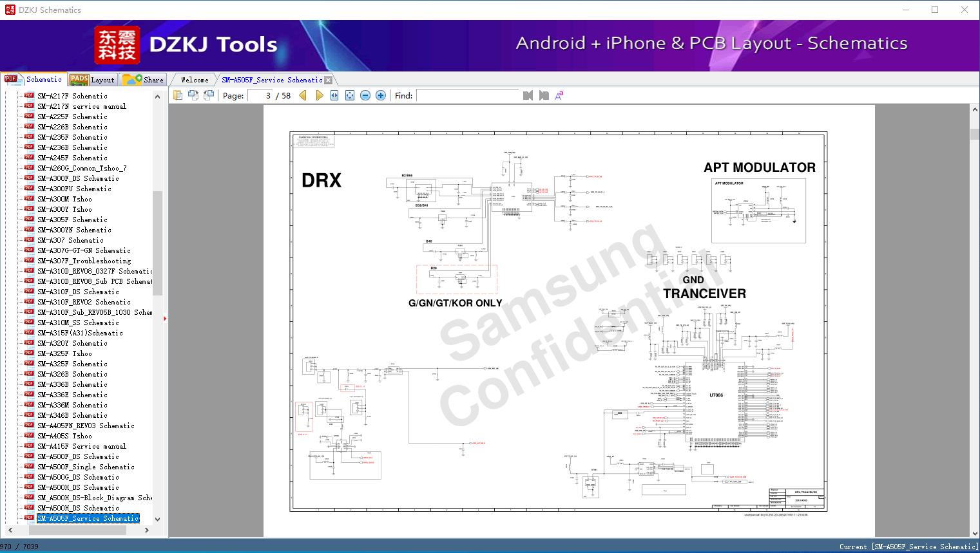Viewport: 980px width, 553px height.
Task: Open SM-A226B Schematic in the list
Action: click(72, 127)
